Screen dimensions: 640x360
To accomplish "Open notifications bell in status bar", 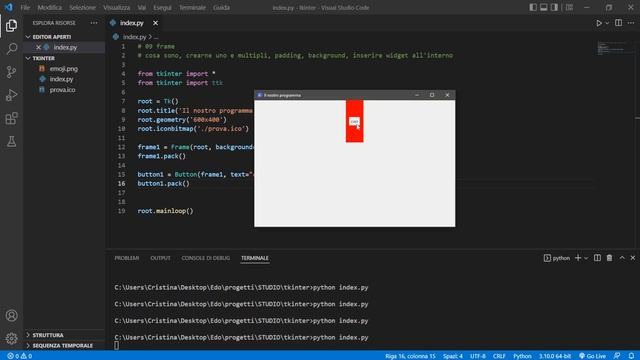I will click(x=631, y=356).
